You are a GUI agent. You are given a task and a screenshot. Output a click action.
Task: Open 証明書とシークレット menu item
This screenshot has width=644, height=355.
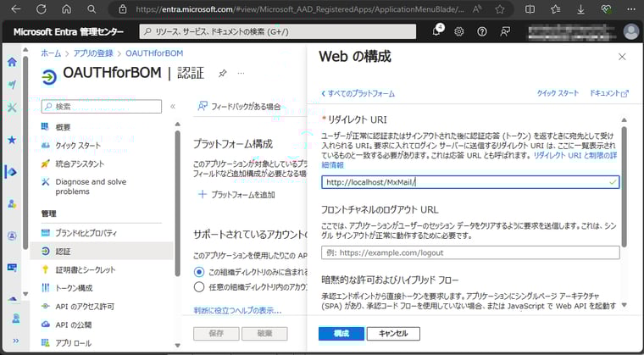[x=85, y=269]
